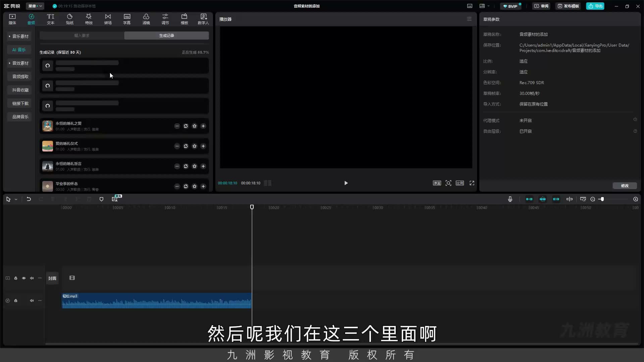644x362 pixels.
Task: Click the 封面 cover button on video track
Action: point(52,278)
